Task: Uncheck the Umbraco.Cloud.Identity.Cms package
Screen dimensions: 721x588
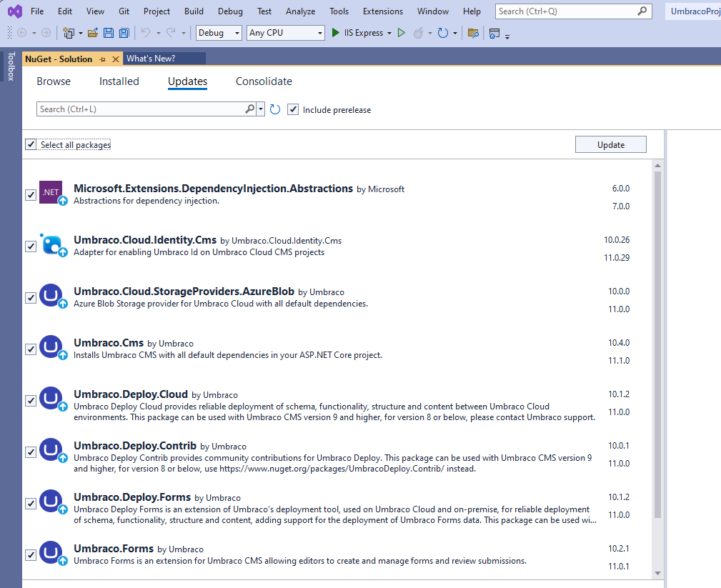Action: point(31,246)
